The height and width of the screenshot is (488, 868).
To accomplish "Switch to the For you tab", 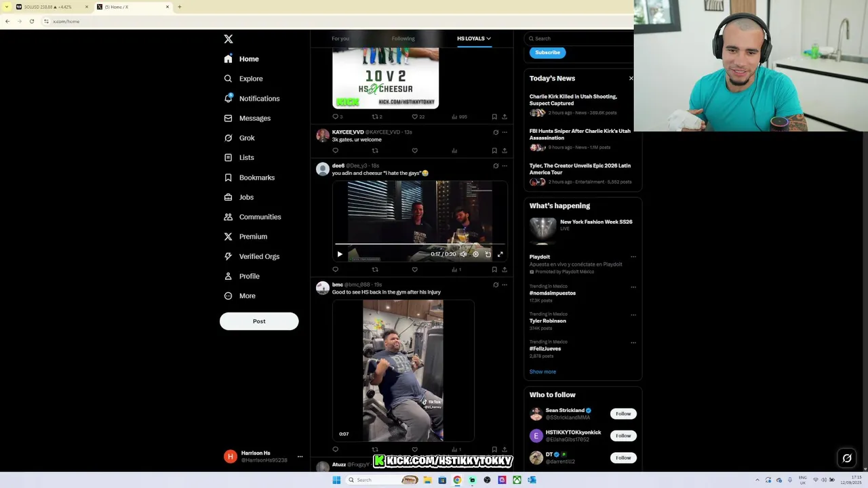I will 340,39.
